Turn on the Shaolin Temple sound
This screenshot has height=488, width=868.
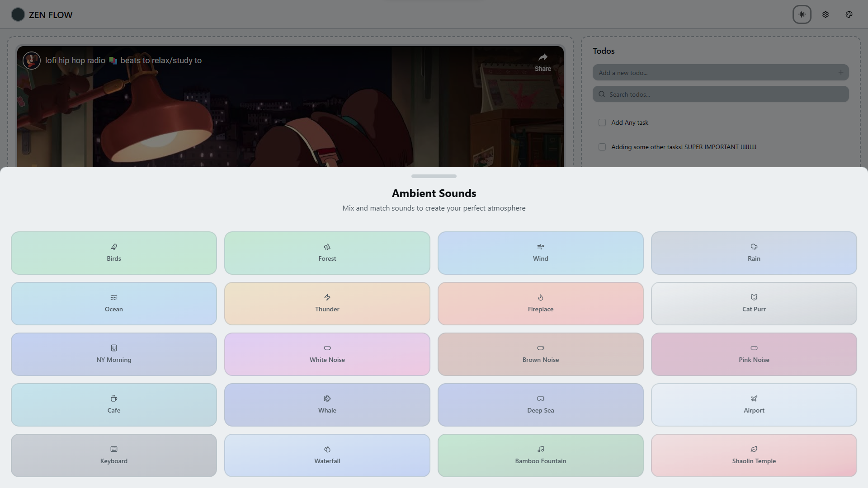[x=754, y=455]
